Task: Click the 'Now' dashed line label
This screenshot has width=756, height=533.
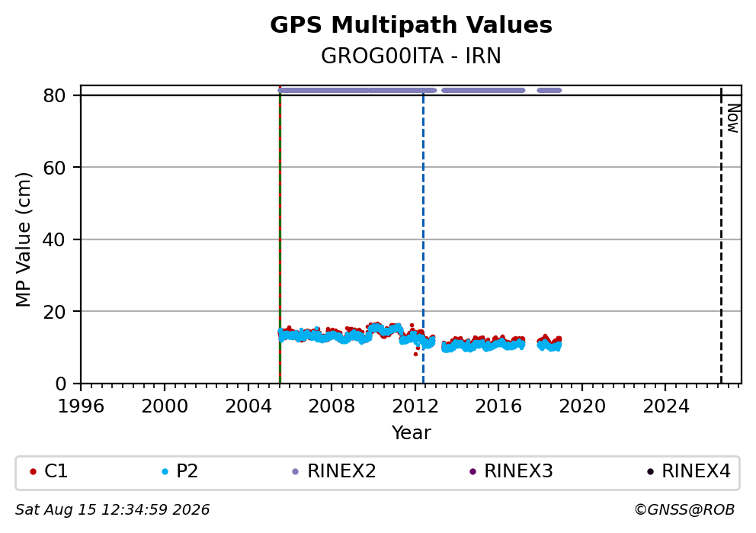Action: click(733, 119)
